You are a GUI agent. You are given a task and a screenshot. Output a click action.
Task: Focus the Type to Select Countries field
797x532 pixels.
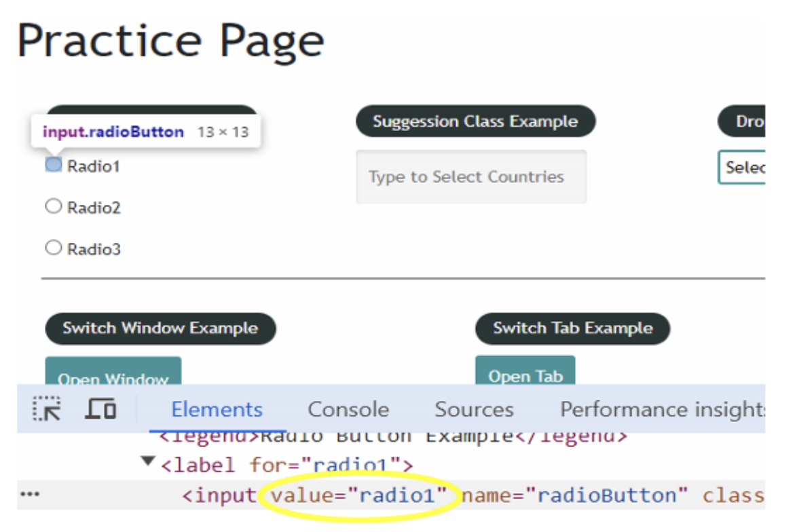click(471, 177)
